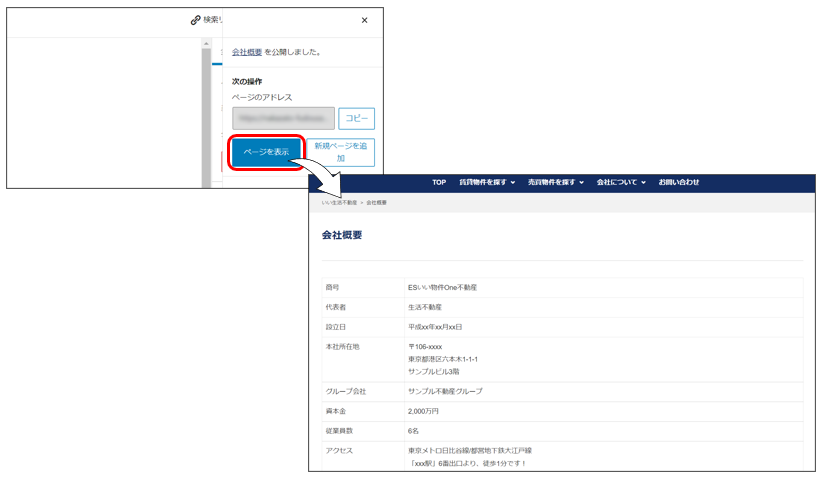Open the 会社概要 link in publish notice
823x480 pixels.
pos(246,51)
